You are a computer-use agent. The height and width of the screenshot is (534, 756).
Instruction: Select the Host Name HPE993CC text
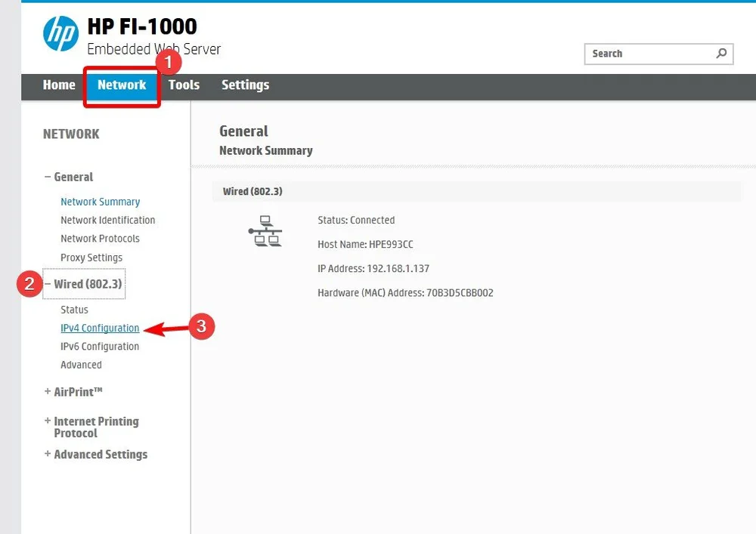(x=365, y=244)
